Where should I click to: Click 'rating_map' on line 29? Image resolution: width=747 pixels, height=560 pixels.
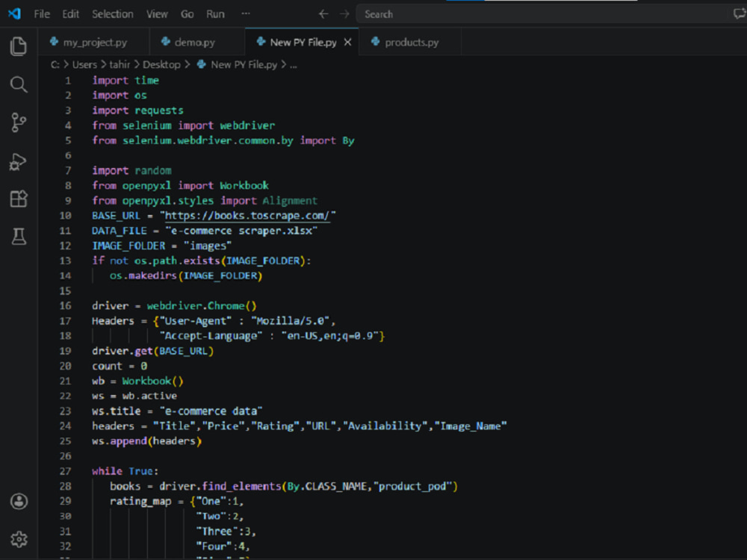(140, 502)
